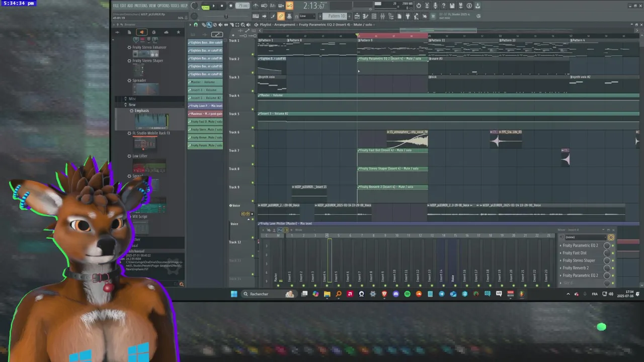
Task: Expand Fruity Fast Dist slot arrow
Action: pos(560,253)
